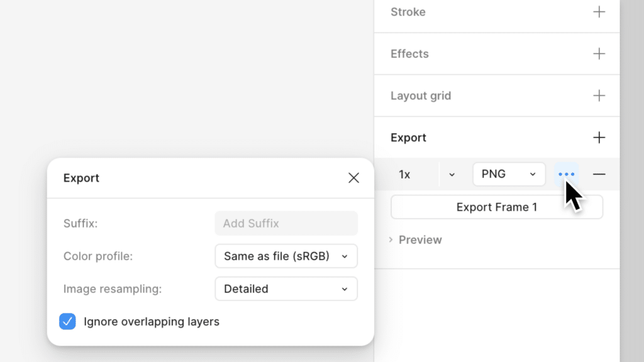Open the PNG export format dropdown
The image size is (644, 362).
coord(509,174)
